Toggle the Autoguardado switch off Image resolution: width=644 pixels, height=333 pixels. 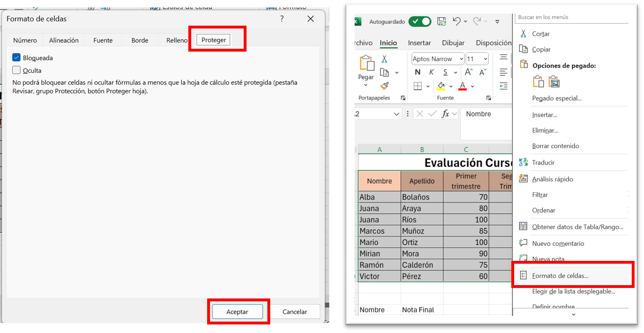click(x=420, y=21)
